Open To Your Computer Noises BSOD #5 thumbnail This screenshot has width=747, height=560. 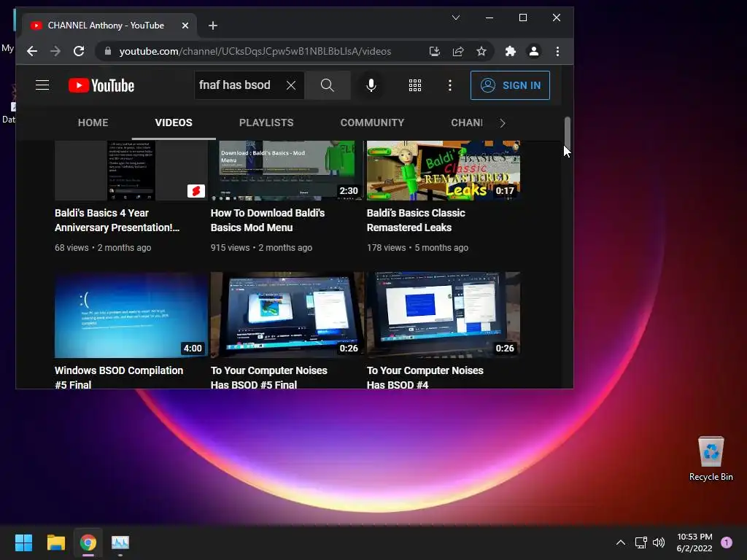click(x=287, y=315)
